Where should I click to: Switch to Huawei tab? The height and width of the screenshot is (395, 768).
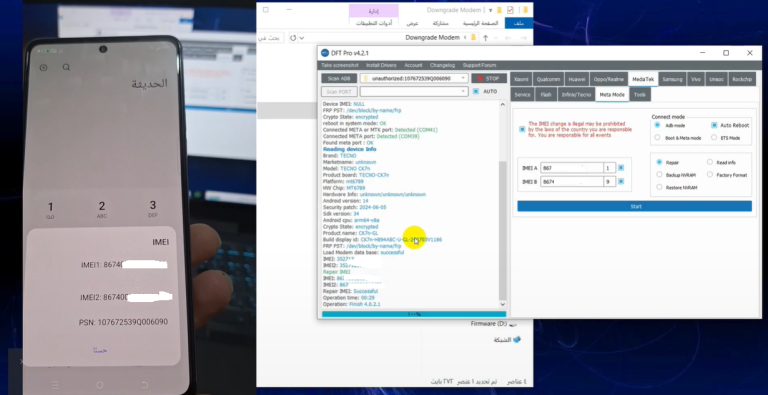[577, 79]
